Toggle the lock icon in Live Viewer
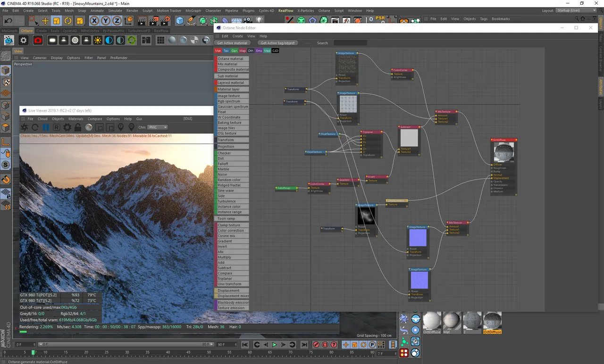 click(78, 127)
